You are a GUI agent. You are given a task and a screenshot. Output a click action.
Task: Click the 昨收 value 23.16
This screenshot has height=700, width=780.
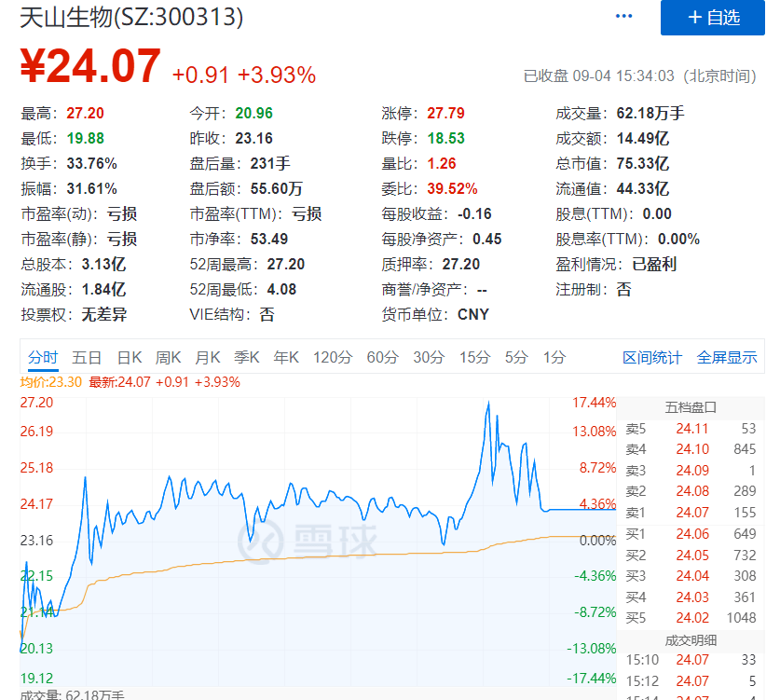(253, 138)
